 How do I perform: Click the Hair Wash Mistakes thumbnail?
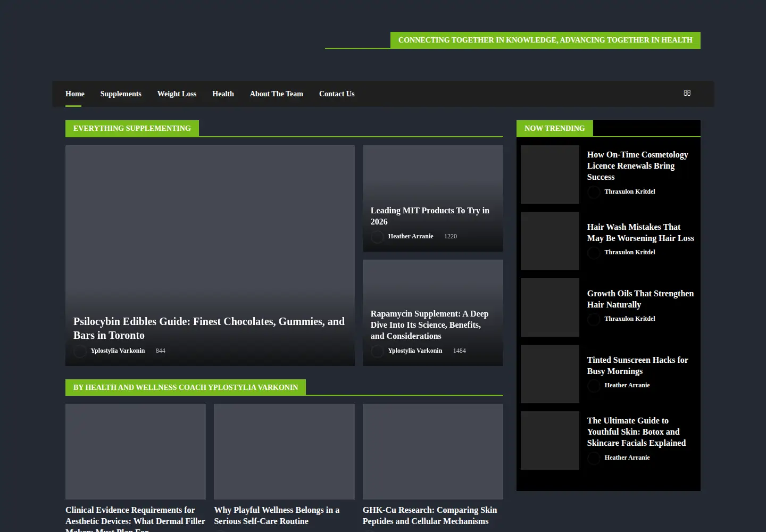(550, 241)
